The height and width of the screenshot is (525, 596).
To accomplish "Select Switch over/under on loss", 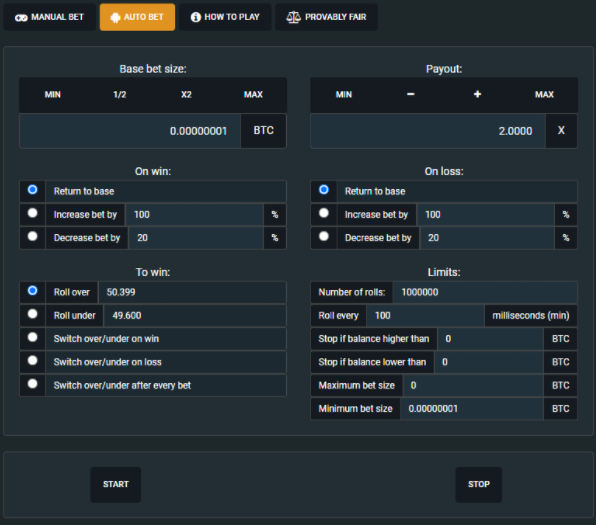I will tap(33, 360).
